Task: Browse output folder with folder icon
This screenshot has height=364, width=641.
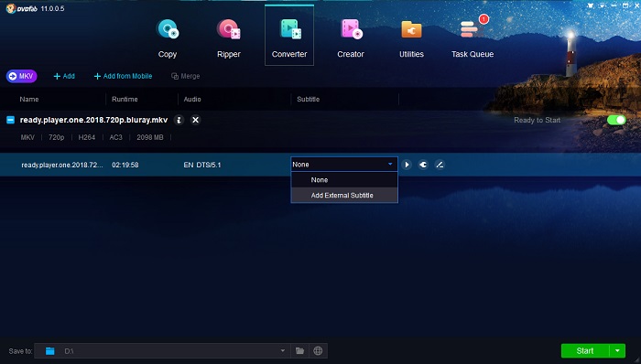Action: [x=300, y=351]
